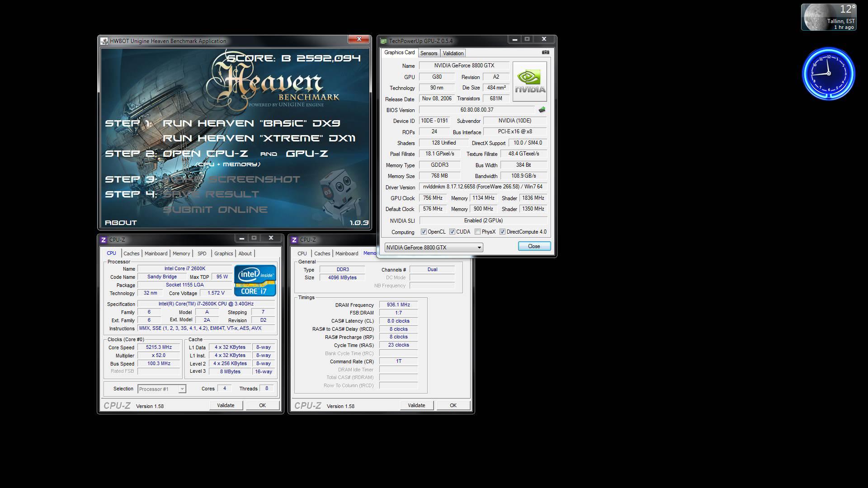Minimize the GPU-Z window
868x488 pixels.
coord(514,39)
